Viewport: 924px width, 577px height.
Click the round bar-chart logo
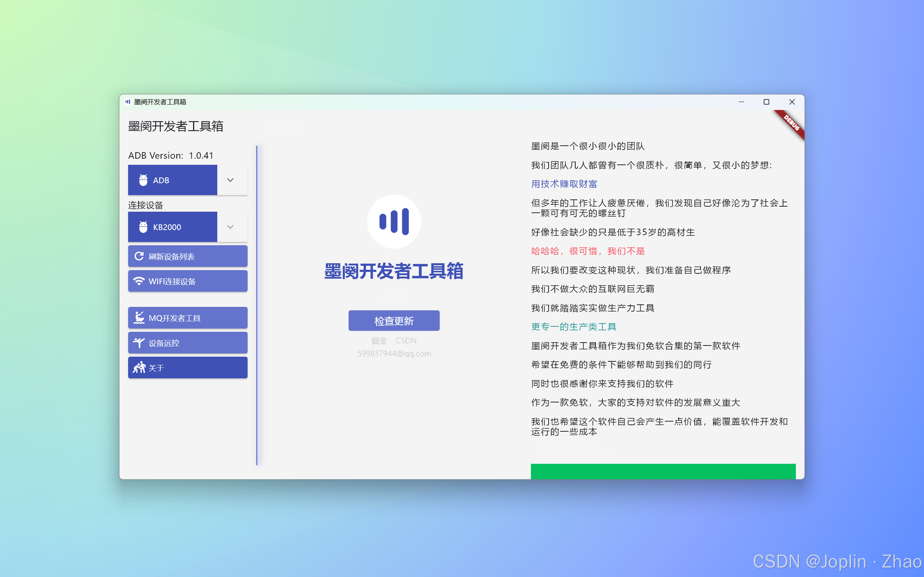pyautogui.click(x=394, y=222)
